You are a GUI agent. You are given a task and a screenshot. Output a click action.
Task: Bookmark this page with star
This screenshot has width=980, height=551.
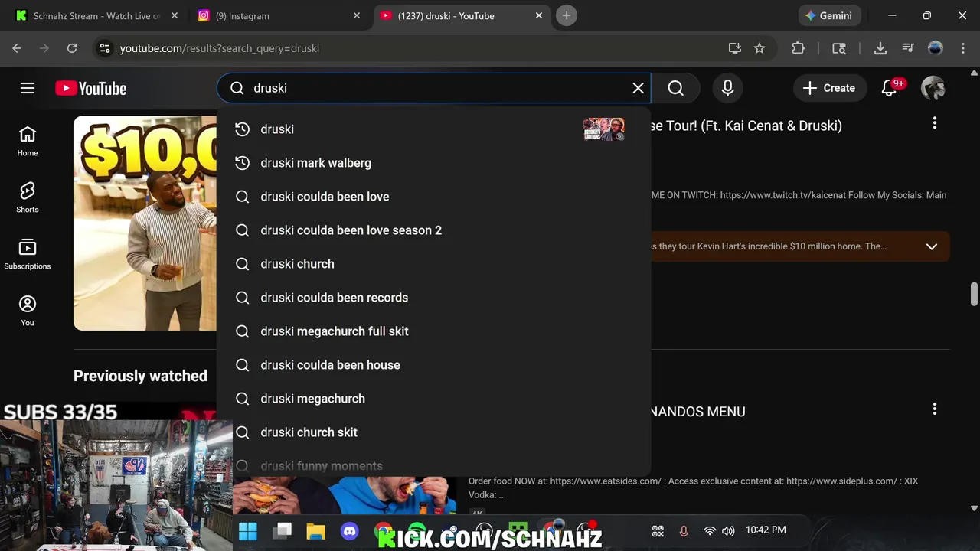point(759,48)
